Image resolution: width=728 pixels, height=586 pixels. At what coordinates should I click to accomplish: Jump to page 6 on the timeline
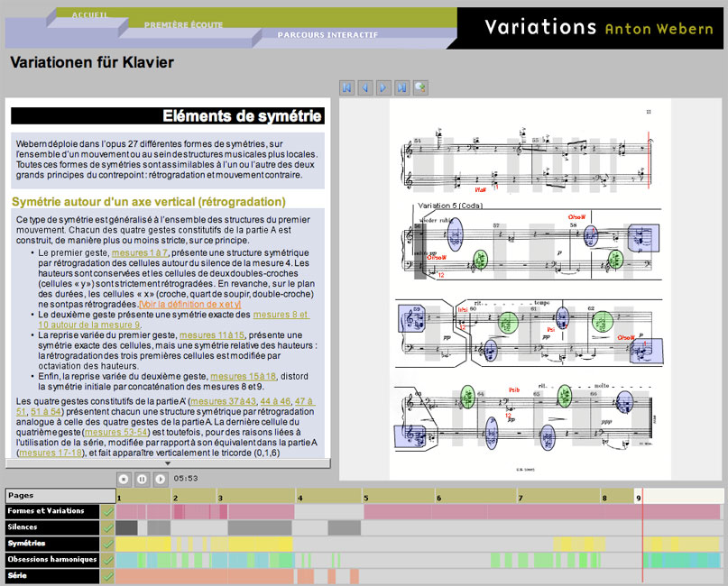pyautogui.click(x=476, y=497)
